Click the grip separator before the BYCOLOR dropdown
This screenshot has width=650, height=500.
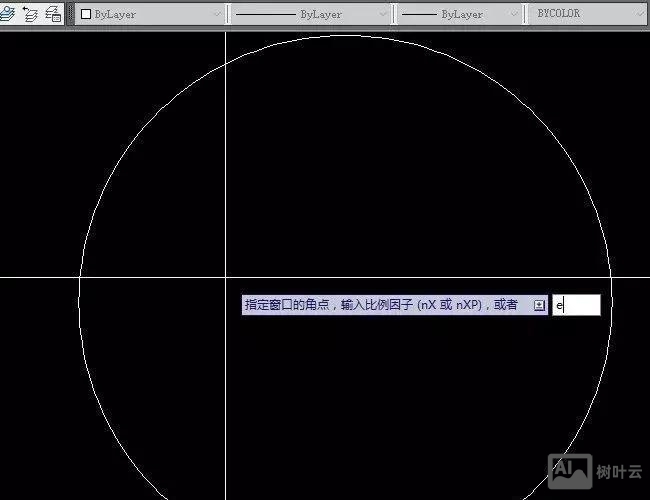point(526,14)
